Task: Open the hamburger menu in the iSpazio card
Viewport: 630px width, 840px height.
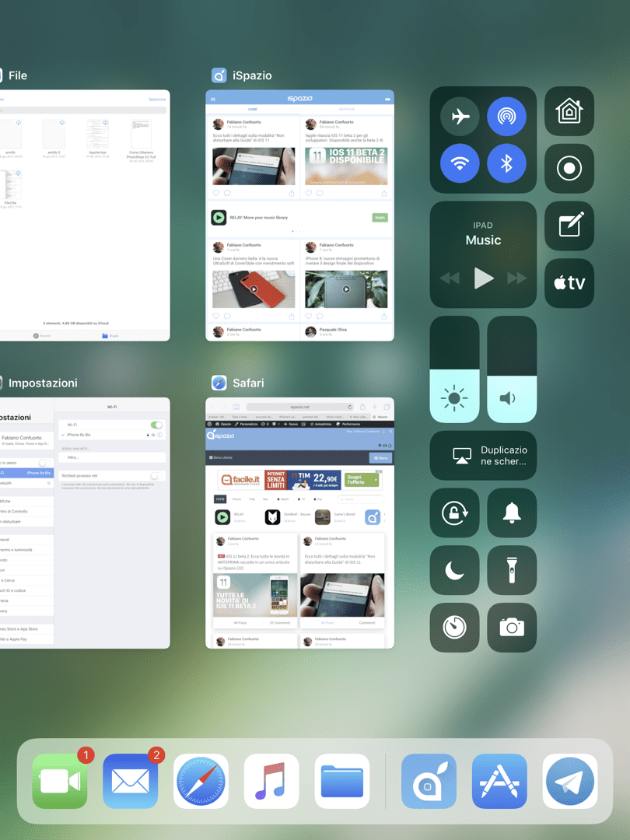Action: [x=212, y=99]
